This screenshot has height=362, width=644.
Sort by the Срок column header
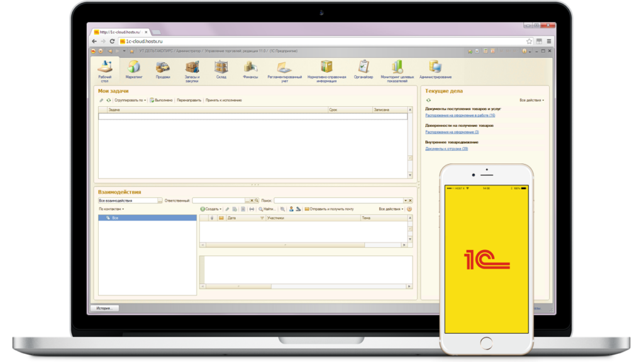click(x=350, y=110)
